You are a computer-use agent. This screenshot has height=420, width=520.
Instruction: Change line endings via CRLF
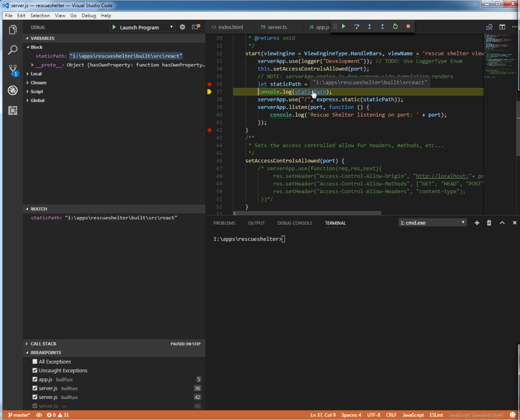tap(392, 415)
